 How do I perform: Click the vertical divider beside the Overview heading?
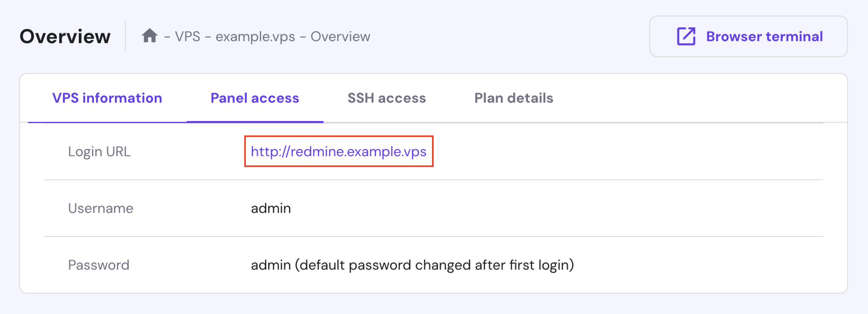coord(125,36)
